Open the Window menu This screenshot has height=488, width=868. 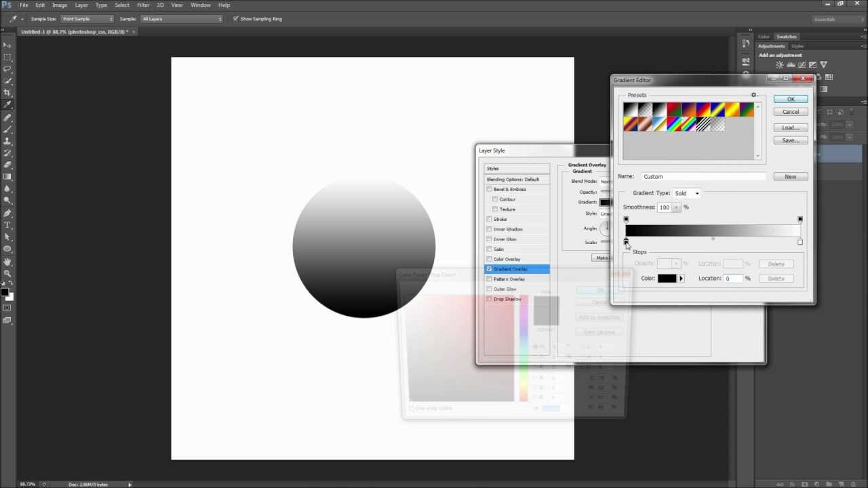pyautogui.click(x=201, y=5)
